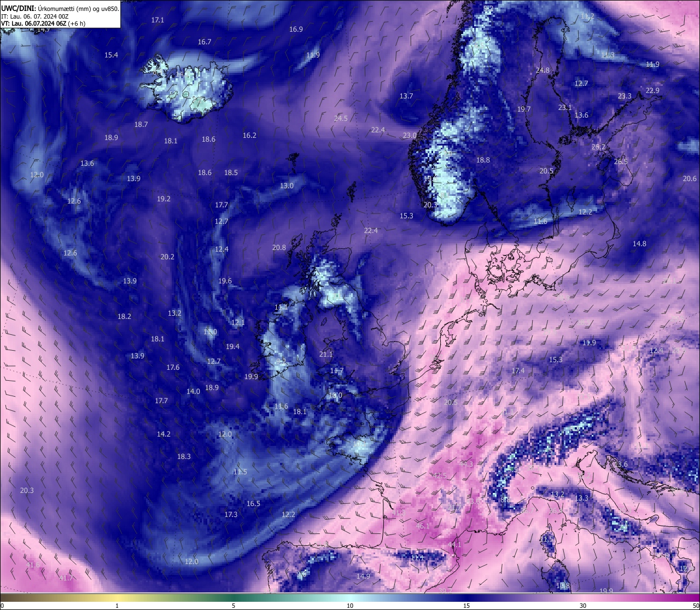This screenshot has width=700, height=610.
Task: Click the 46.1 value over southern France
Action: [x=423, y=526]
